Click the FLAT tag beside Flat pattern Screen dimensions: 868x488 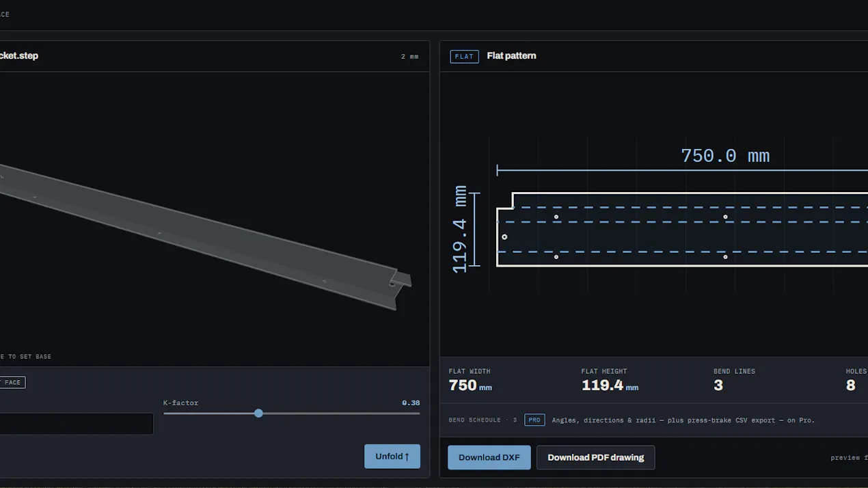pyautogui.click(x=464, y=56)
